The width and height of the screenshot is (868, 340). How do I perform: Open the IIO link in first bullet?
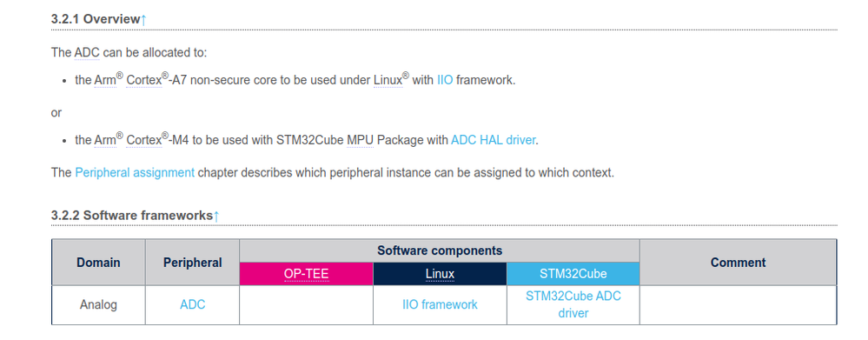[445, 80]
